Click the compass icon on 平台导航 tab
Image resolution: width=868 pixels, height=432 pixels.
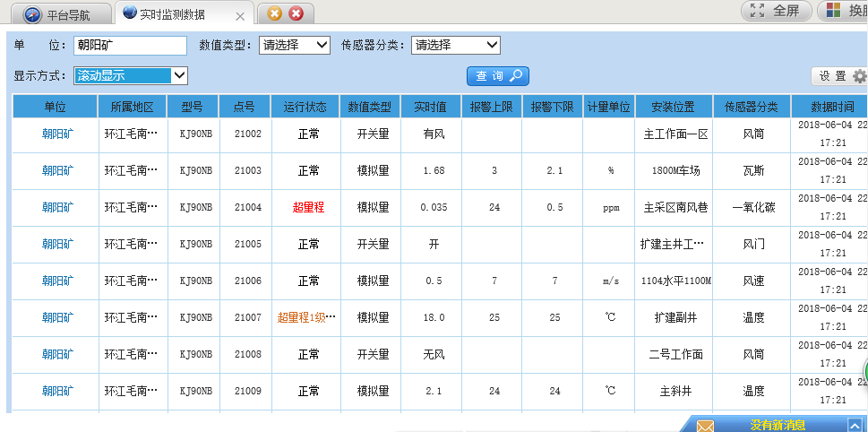(x=32, y=14)
